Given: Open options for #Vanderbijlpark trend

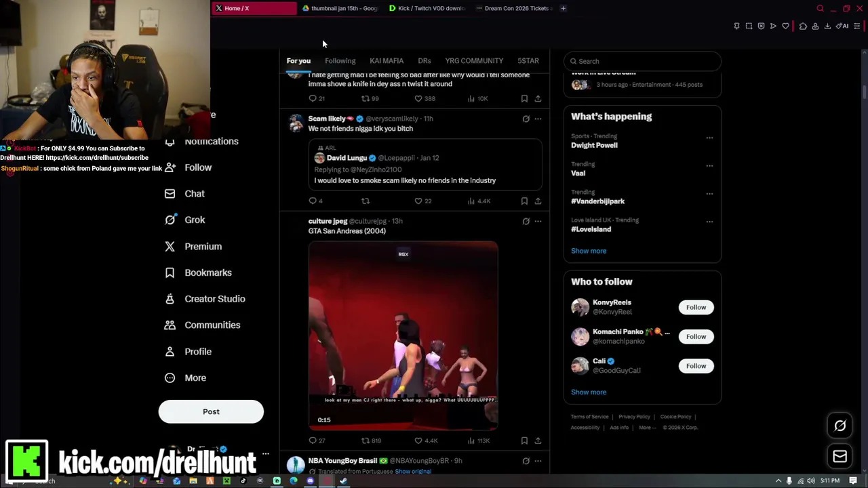Looking at the screenshot, I should point(709,193).
